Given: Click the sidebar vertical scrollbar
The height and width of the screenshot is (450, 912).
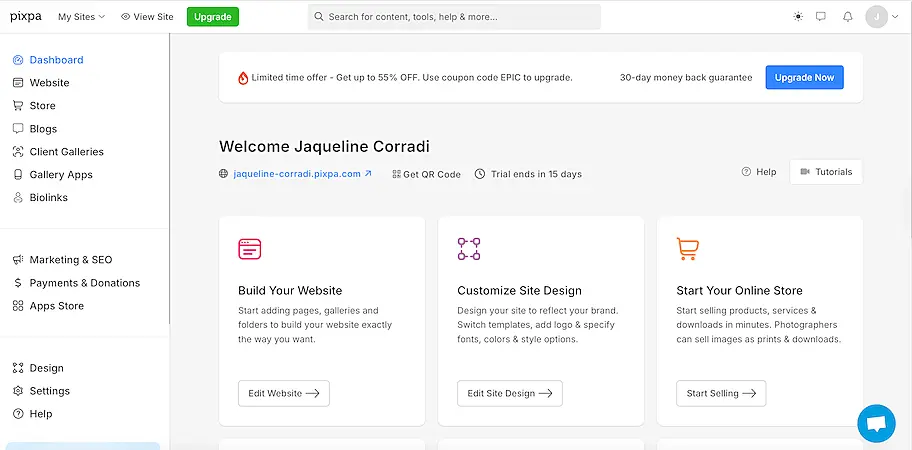Looking at the screenshot, I should coord(169,178).
